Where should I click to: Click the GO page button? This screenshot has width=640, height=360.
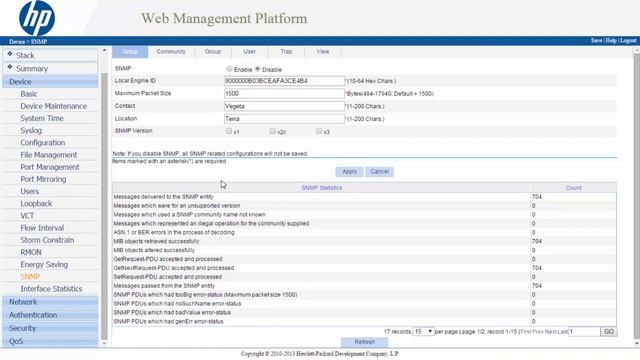pyautogui.click(x=609, y=331)
